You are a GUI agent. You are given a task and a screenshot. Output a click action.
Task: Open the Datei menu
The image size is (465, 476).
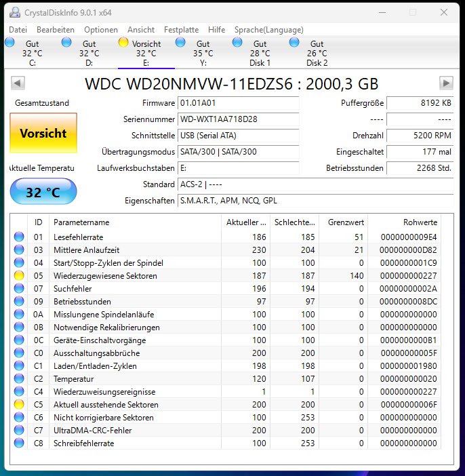pyautogui.click(x=18, y=30)
